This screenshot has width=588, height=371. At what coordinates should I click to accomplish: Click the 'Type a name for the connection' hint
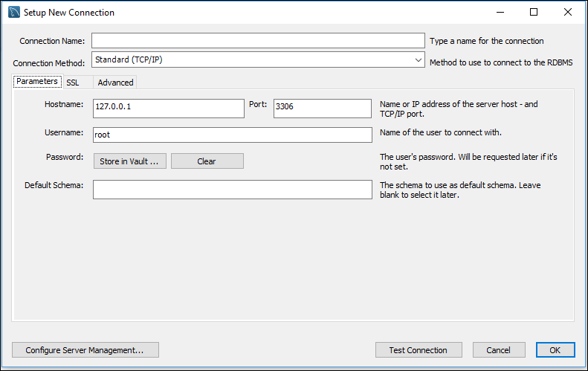tap(486, 41)
